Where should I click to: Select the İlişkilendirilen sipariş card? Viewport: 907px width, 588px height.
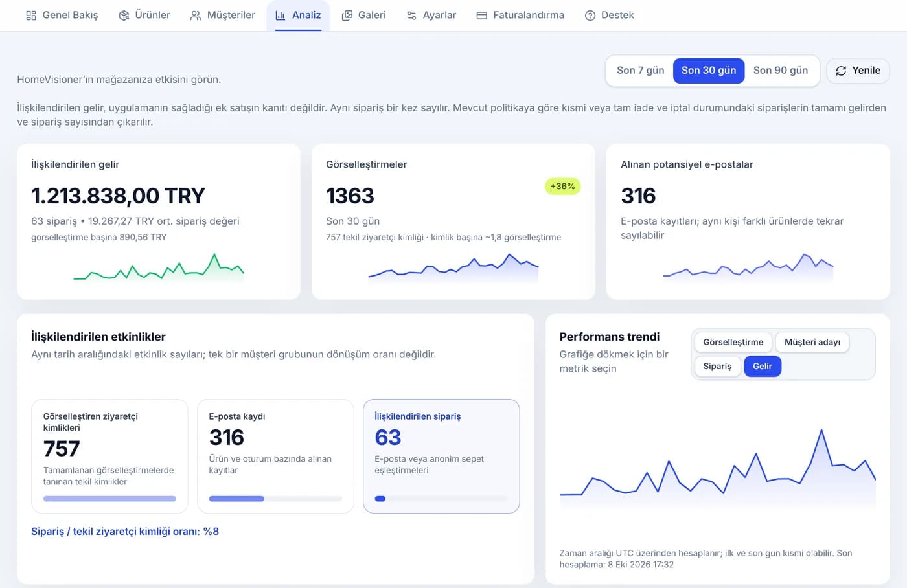441,456
